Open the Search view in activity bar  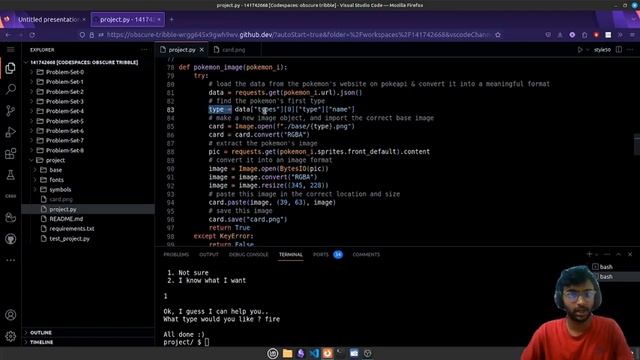click(11, 89)
